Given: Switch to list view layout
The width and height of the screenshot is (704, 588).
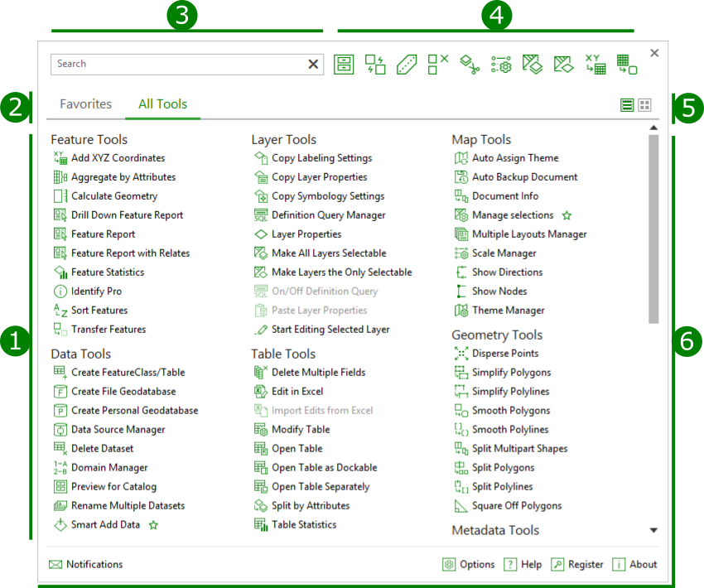Looking at the screenshot, I should (627, 105).
